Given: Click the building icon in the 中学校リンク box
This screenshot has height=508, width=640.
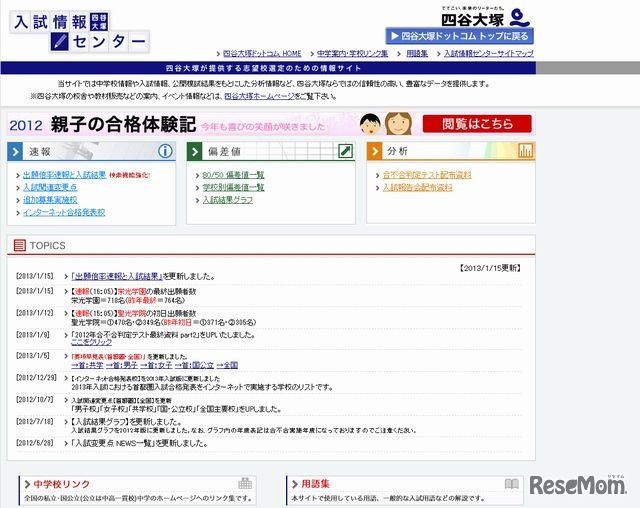Looking at the screenshot, I should (x=245, y=484).
